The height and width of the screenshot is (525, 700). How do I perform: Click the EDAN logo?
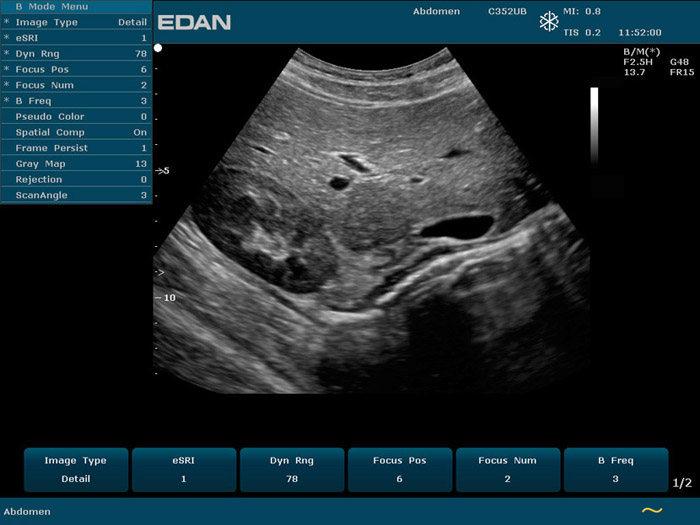point(194,22)
